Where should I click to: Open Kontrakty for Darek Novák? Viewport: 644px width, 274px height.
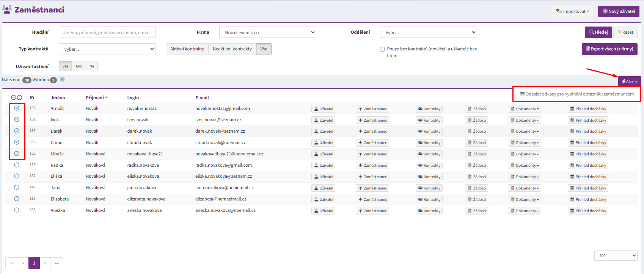coord(429,132)
